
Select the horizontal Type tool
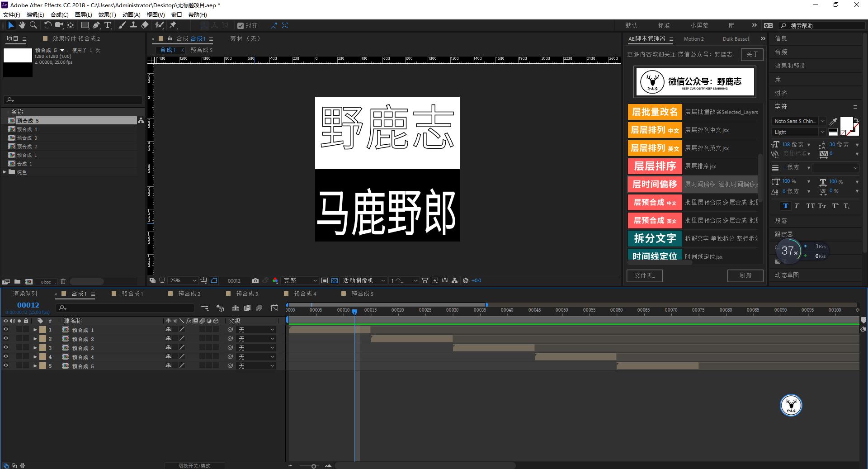107,25
